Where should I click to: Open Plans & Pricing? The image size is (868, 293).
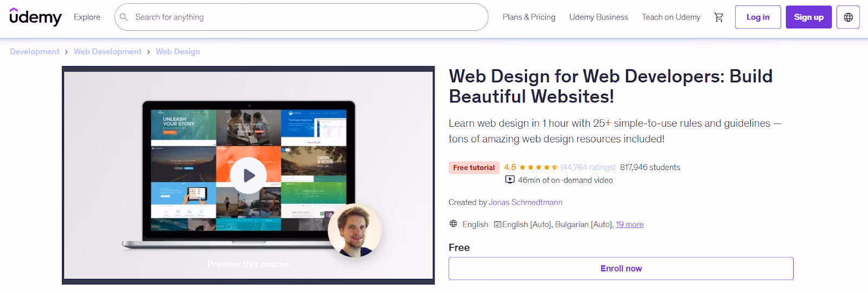529,17
